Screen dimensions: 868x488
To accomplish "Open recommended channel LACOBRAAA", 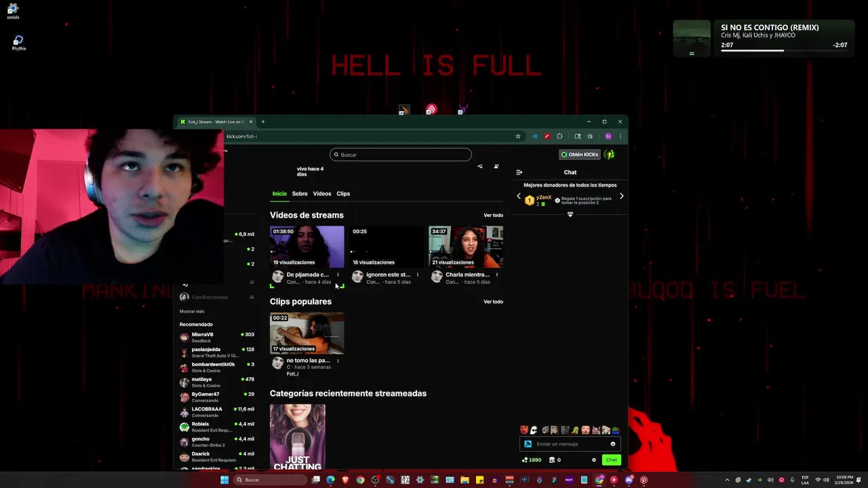I will click(217, 412).
